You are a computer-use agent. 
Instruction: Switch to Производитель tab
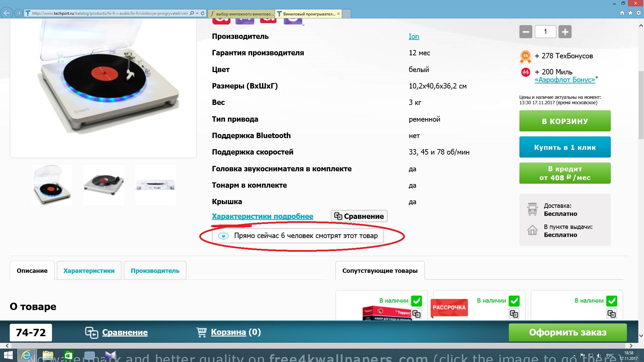[x=155, y=270]
